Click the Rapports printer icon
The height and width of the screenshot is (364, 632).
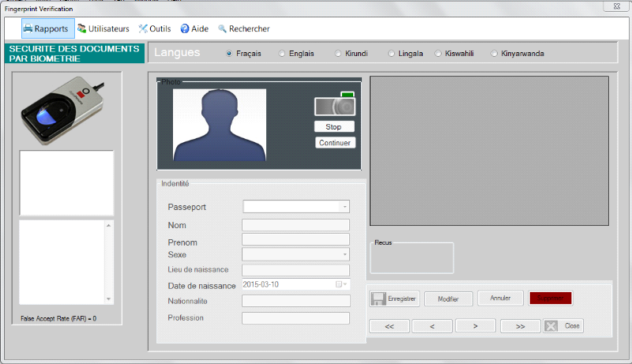click(x=28, y=28)
